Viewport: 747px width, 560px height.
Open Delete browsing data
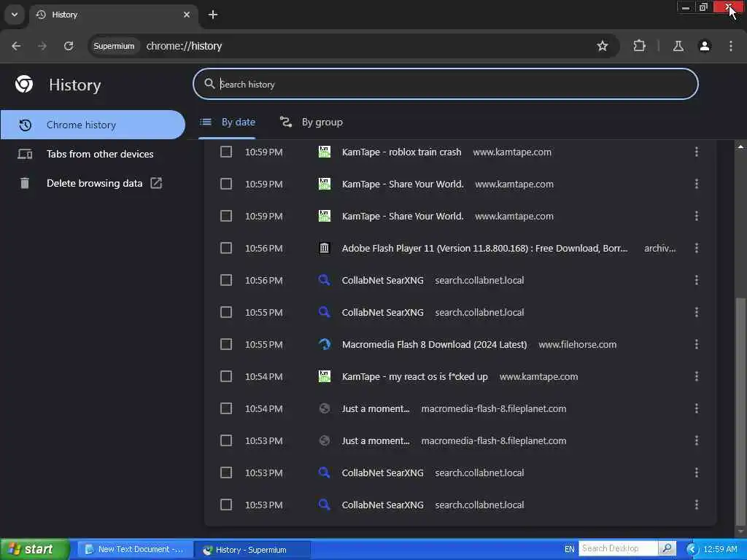tap(93, 183)
